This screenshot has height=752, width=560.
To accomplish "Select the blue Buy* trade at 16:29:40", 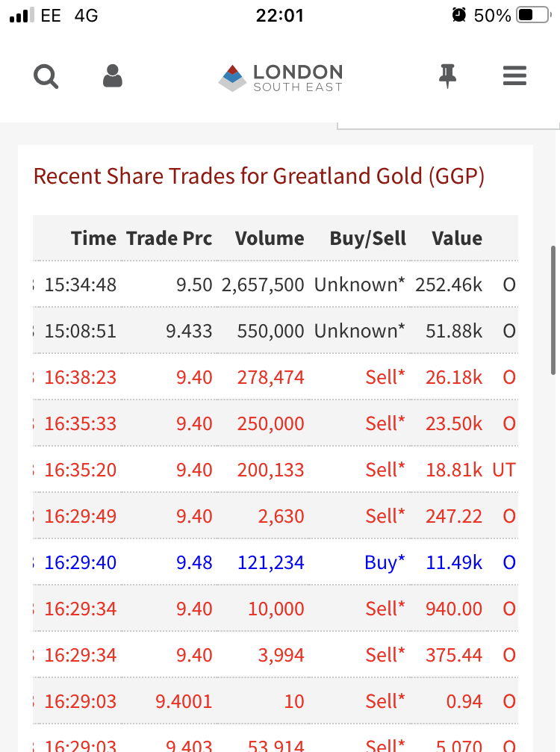I will pos(276,562).
